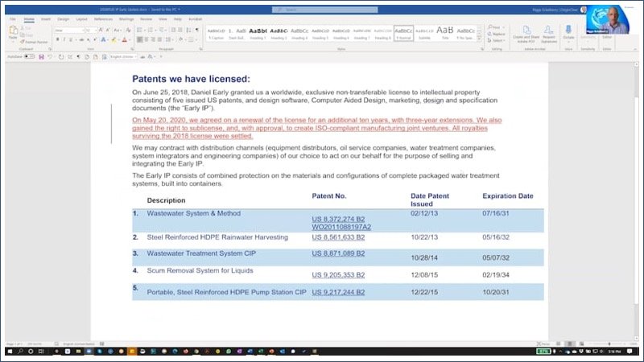Open the Select dropdown in Editing
Viewport: 644px width, 362px height.
pos(496,41)
